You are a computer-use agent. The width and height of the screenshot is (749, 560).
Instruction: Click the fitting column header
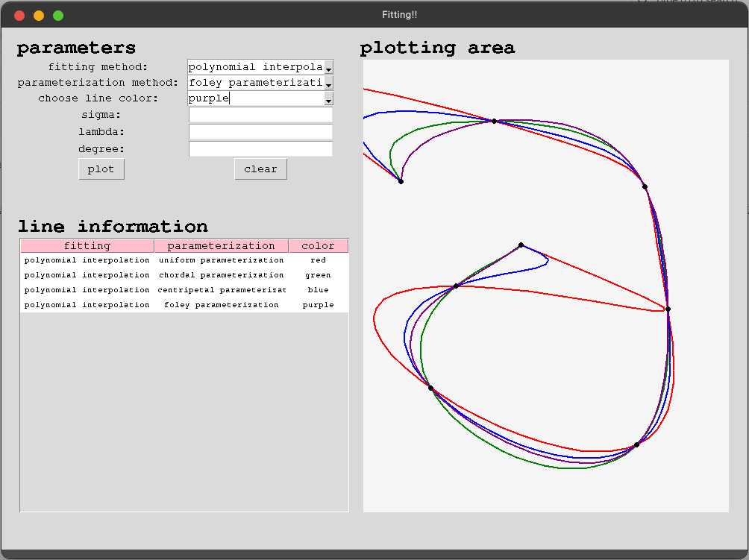[87, 246]
